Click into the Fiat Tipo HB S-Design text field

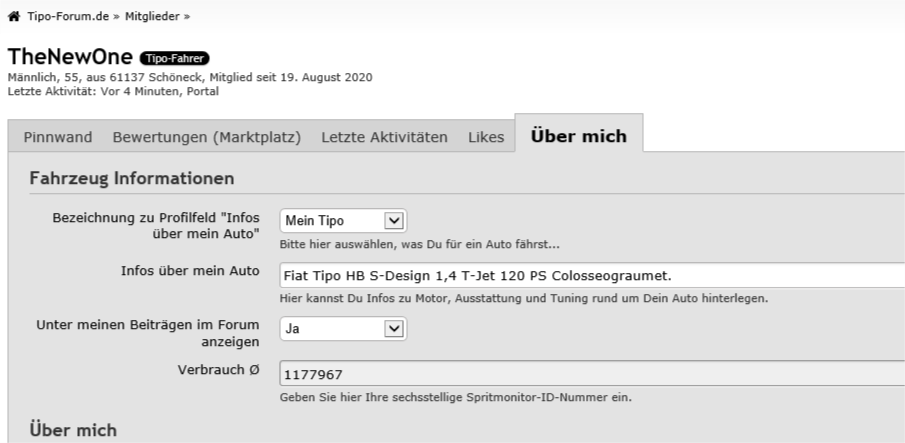[x=590, y=274]
